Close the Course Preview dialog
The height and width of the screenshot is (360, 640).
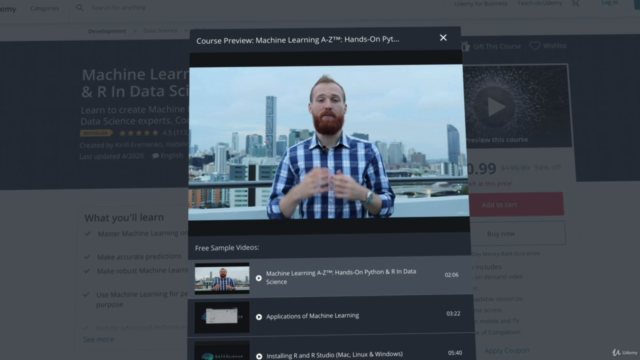(443, 38)
